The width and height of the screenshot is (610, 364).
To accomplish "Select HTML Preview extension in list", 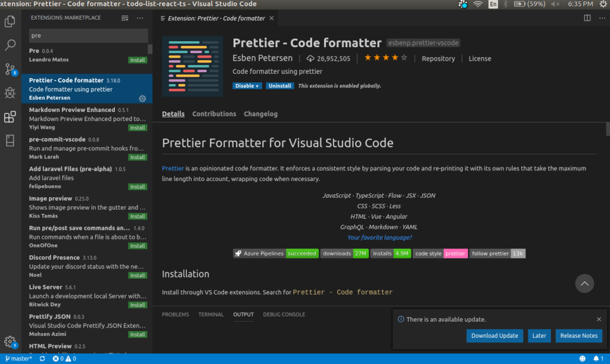I will click(87, 348).
